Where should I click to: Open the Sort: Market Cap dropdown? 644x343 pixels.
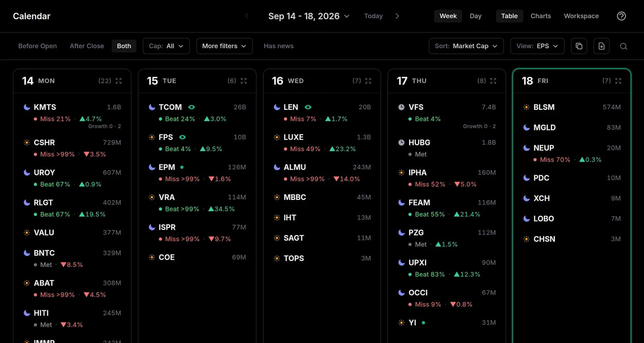[466, 46]
